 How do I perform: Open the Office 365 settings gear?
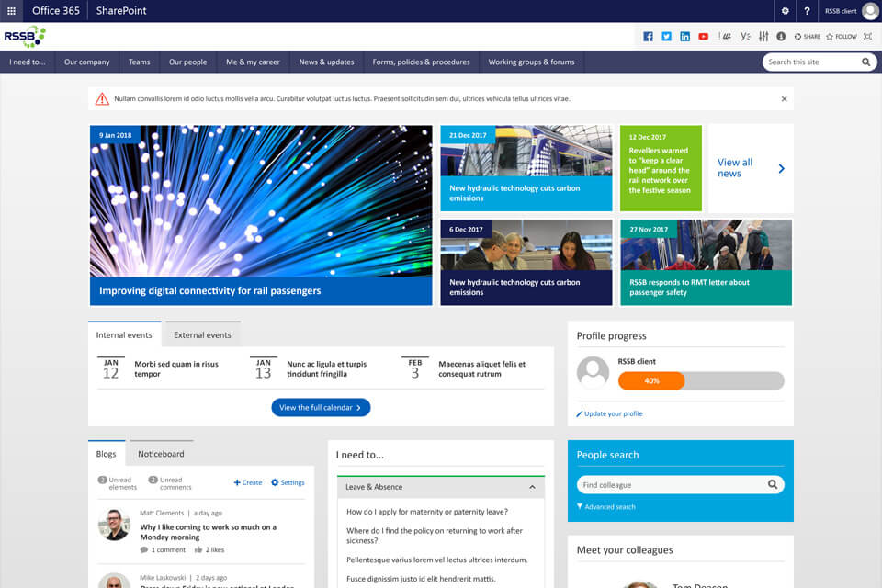[x=785, y=11]
